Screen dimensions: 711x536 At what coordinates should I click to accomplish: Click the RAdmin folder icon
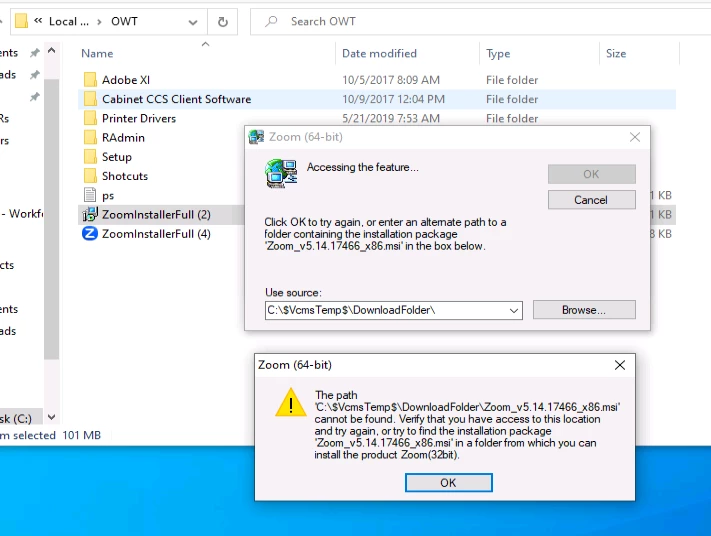pyautogui.click(x=90, y=137)
